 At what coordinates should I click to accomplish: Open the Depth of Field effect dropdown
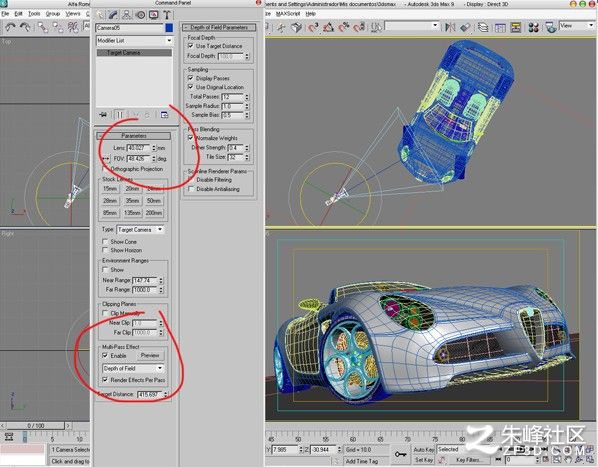[133, 368]
